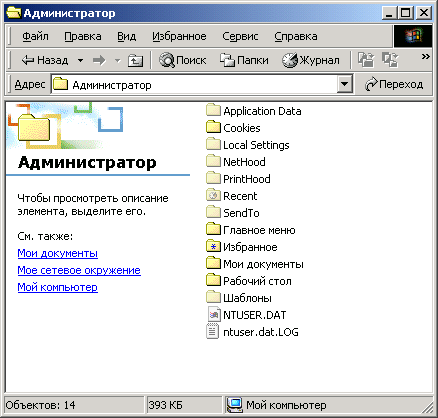Viewport: 438px width, 418px height.
Task: Expand the toolbar overflow chevron
Action: click(425, 56)
